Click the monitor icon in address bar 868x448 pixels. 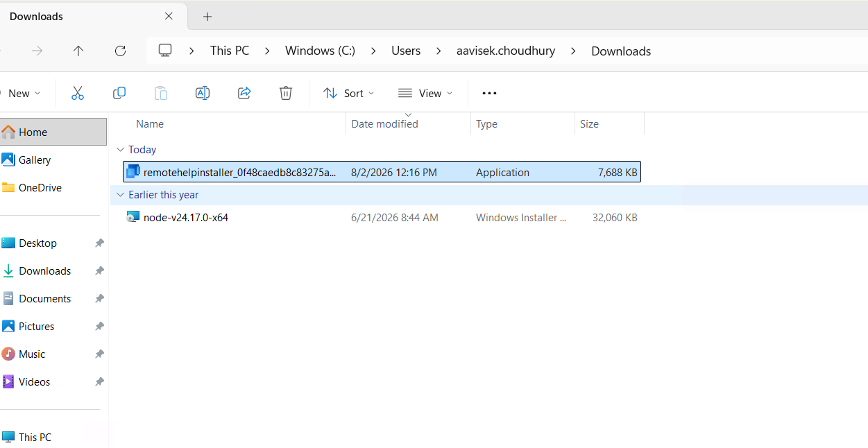(x=165, y=51)
